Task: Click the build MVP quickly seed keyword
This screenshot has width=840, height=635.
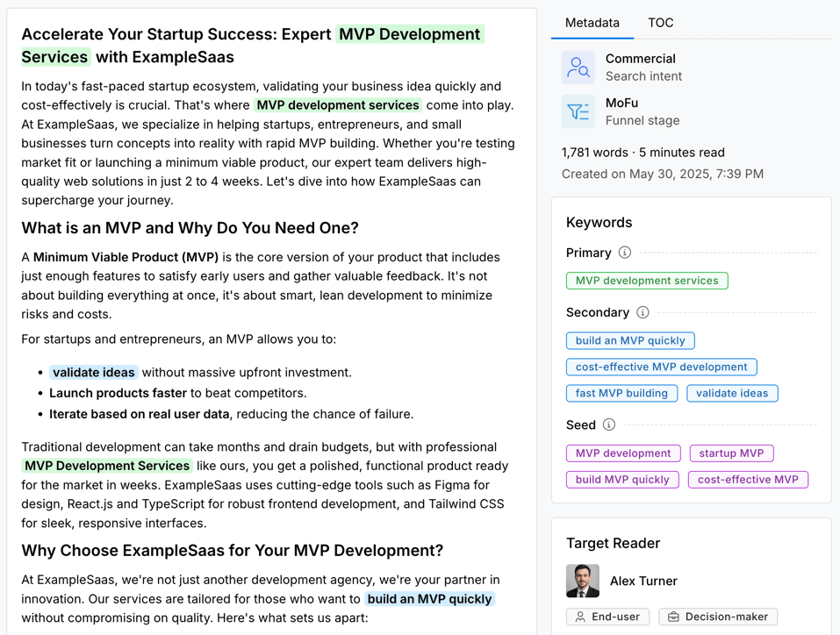Action: (622, 480)
